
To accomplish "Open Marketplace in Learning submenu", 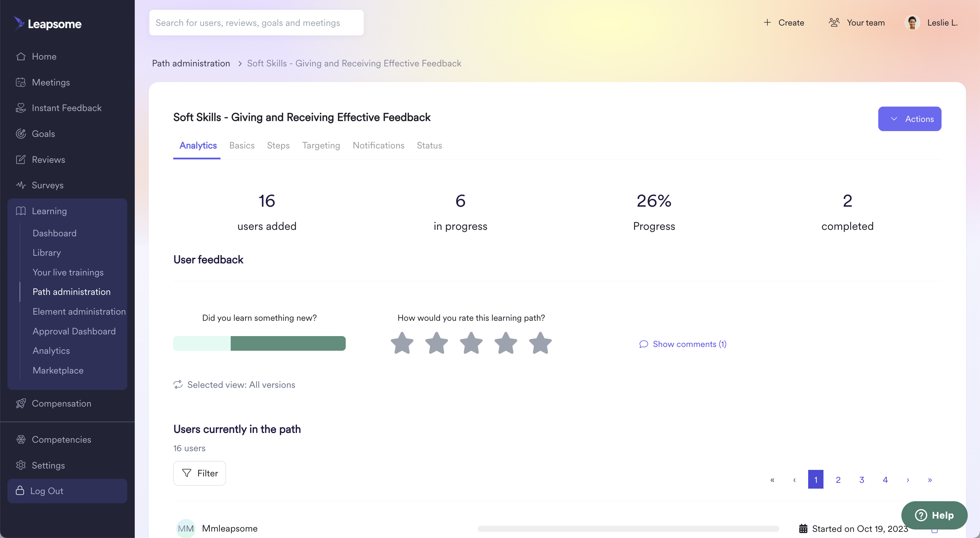I will 58,370.
